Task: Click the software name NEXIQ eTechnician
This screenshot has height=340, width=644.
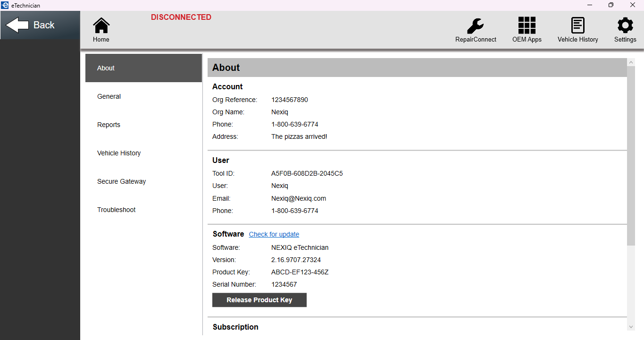Action: (x=300, y=247)
